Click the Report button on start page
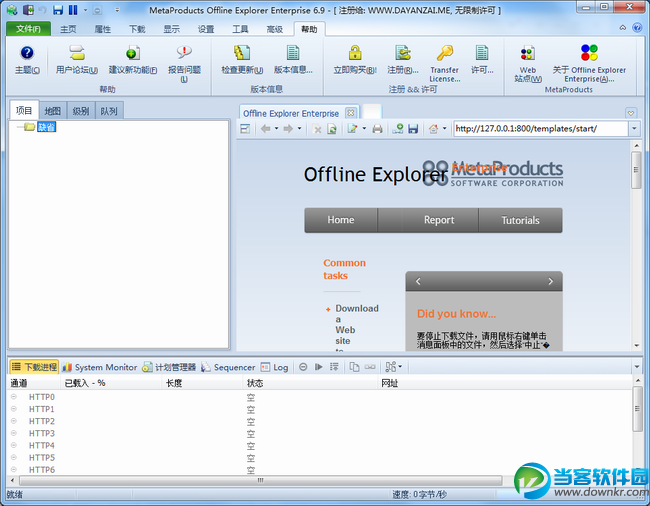Image resolution: width=650 pixels, height=506 pixels. (x=438, y=220)
